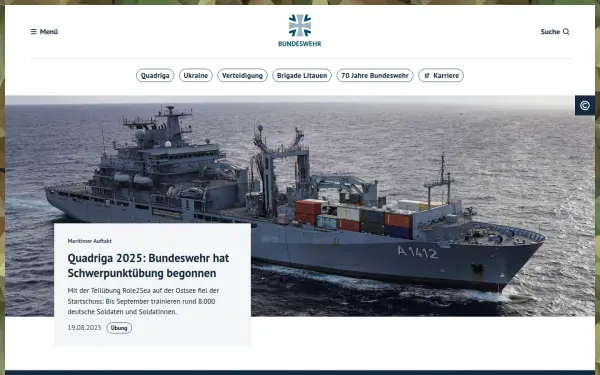
Task: Click the Bundeswehr cross logo
Action: pyautogui.click(x=300, y=25)
